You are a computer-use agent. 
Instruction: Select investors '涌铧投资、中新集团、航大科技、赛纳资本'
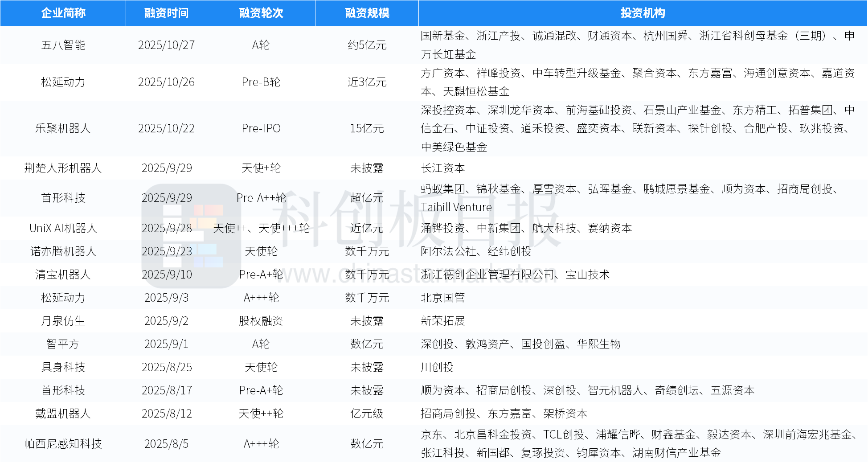tap(526, 228)
